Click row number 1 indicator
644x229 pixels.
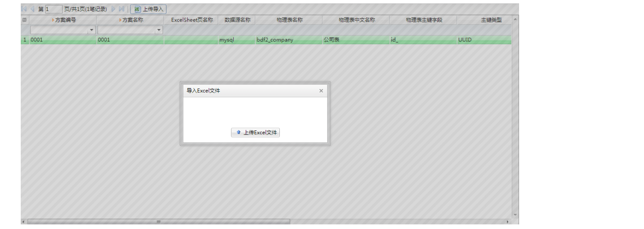pyautogui.click(x=25, y=40)
